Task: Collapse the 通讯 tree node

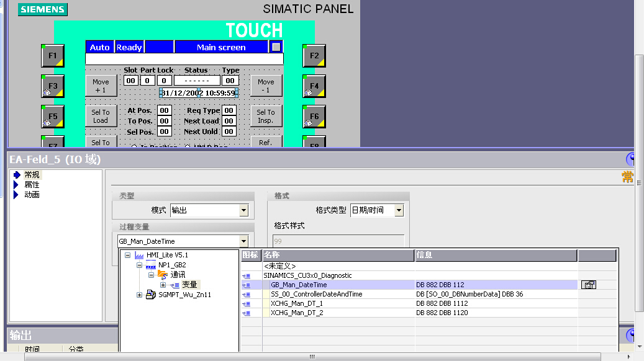Action: point(151,275)
